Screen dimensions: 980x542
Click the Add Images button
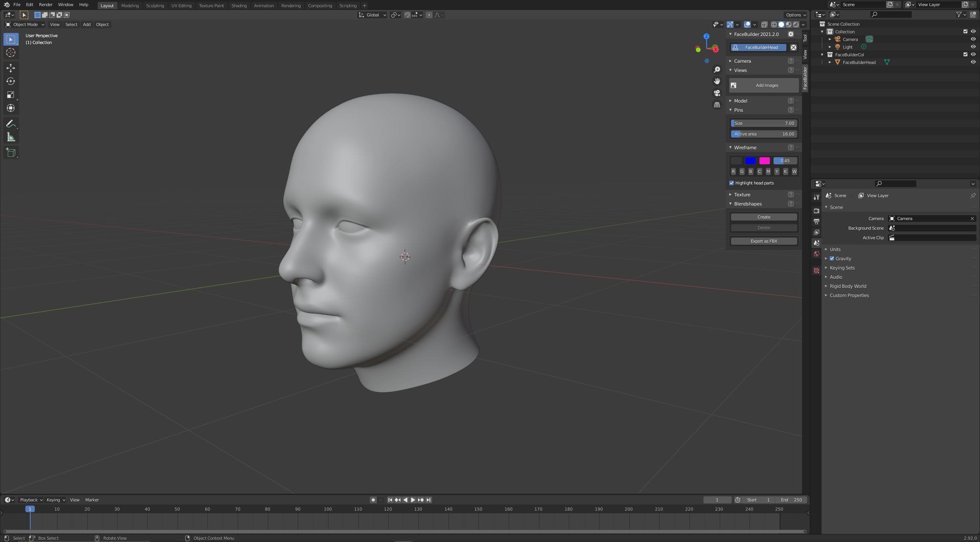764,85
